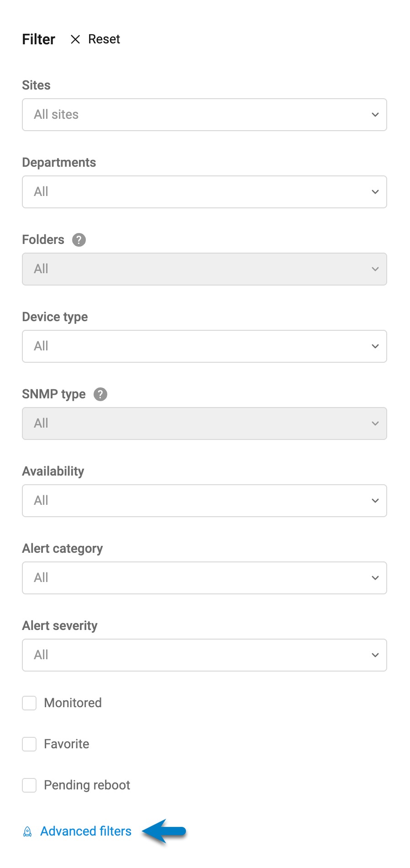This screenshot has width=410, height=868.
Task: Click the X icon next to Reset
Action: 75,39
